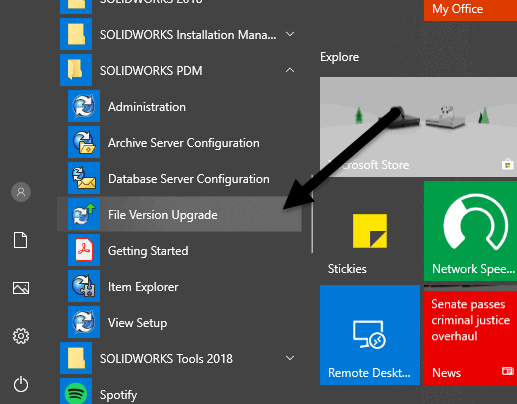This screenshot has height=404, width=517.
Task: Open the SOLIDWORKS PDM folder icon
Action: point(76,70)
